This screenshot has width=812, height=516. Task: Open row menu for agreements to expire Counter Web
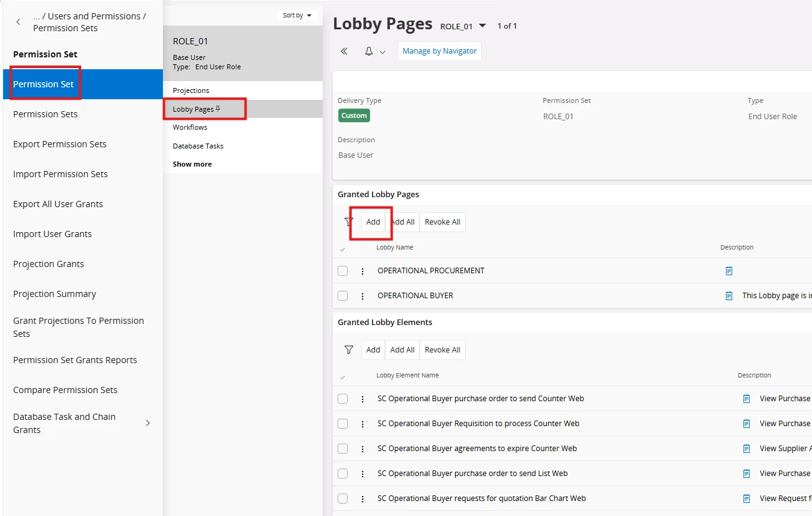pyautogui.click(x=363, y=449)
